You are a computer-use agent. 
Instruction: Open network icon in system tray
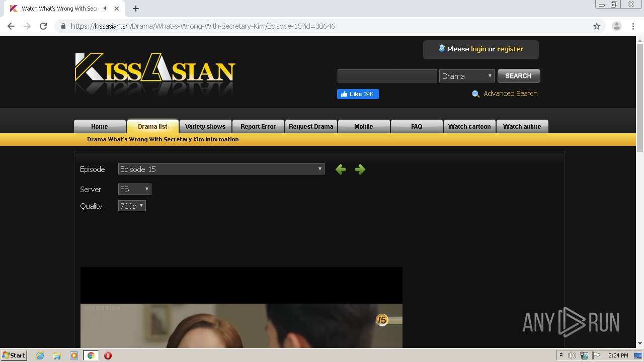[584, 355]
